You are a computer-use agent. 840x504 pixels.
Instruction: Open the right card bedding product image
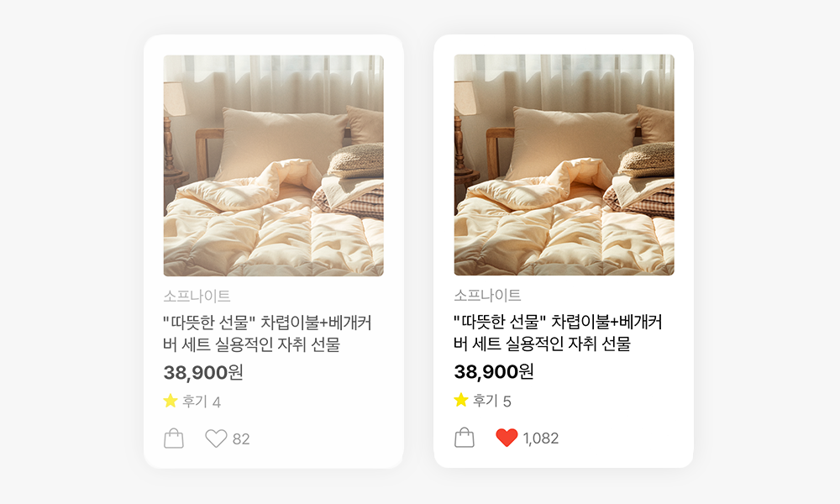tap(564, 165)
